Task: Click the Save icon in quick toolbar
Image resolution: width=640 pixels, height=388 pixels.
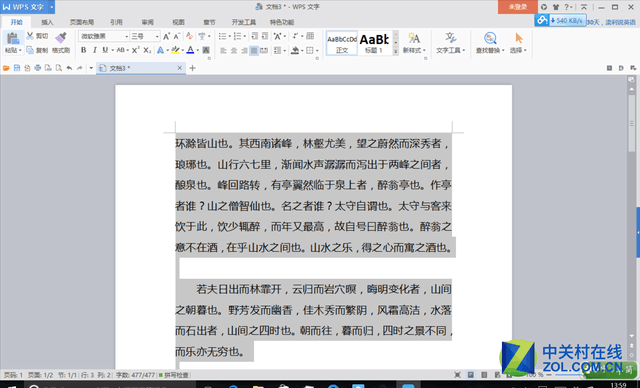Action: tap(17, 68)
